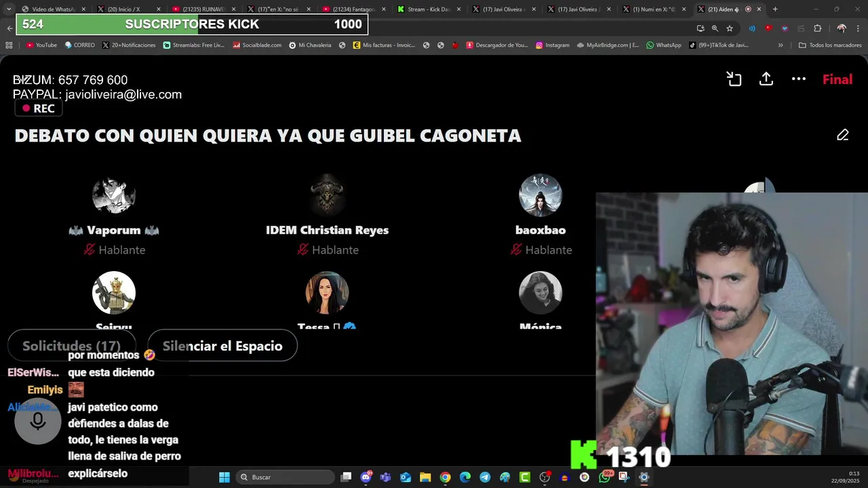
Task: Open the Solicitudes (17) requests list
Action: click(x=71, y=346)
